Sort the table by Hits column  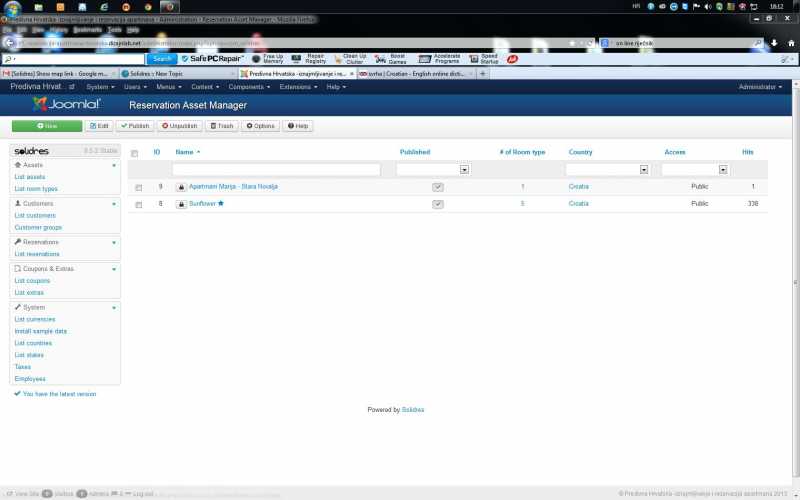(x=747, y=152)
